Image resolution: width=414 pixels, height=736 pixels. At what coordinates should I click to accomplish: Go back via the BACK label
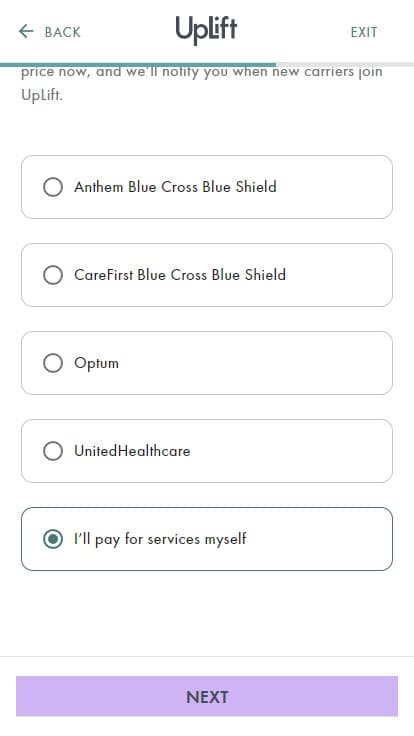(62, 32)
